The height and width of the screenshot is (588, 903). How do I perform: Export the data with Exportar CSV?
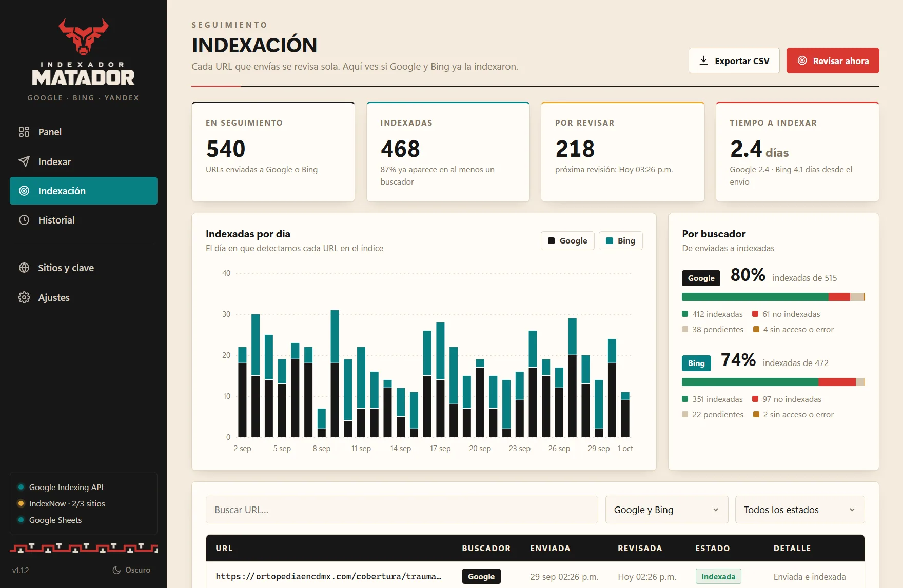click(734, 60)
